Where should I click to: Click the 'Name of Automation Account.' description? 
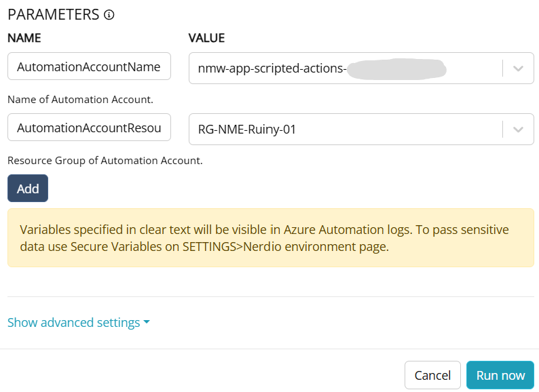tap(80, 100)
